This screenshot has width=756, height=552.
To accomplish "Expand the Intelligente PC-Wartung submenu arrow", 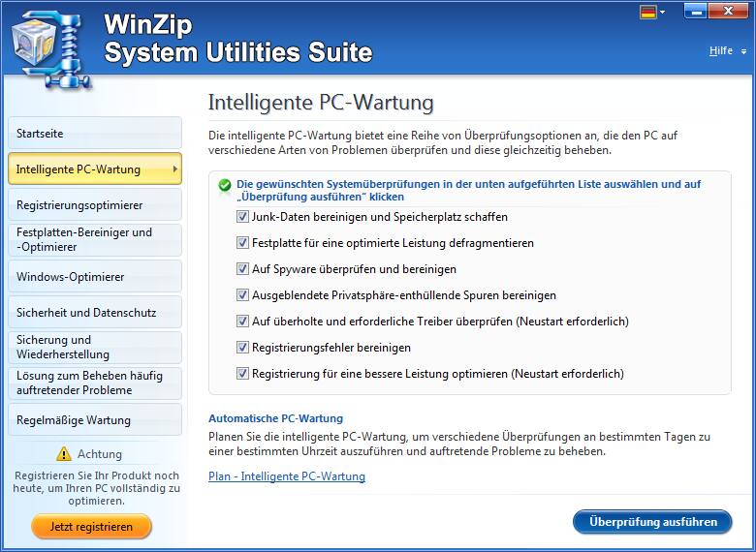I will click(174, 169).
